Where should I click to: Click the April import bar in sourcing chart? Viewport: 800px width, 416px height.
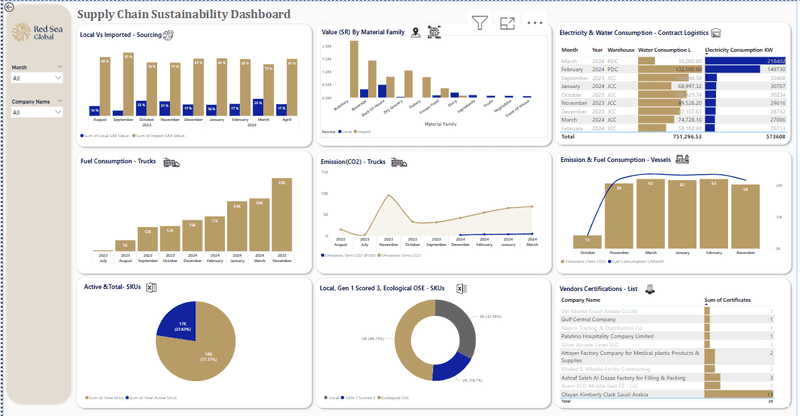(x=292, y=87)
